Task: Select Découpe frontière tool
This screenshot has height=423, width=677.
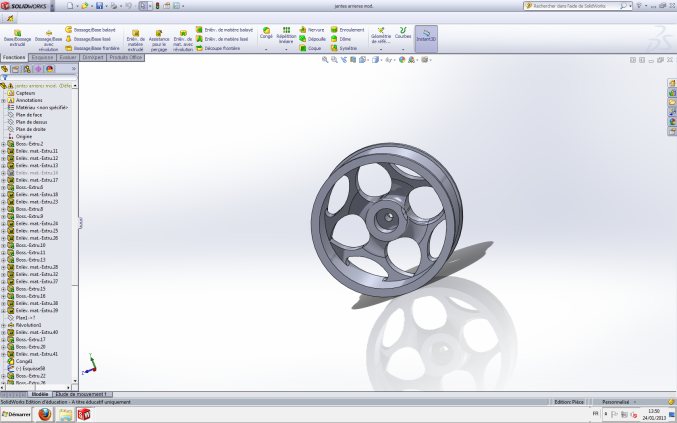Action: (218, 48)
